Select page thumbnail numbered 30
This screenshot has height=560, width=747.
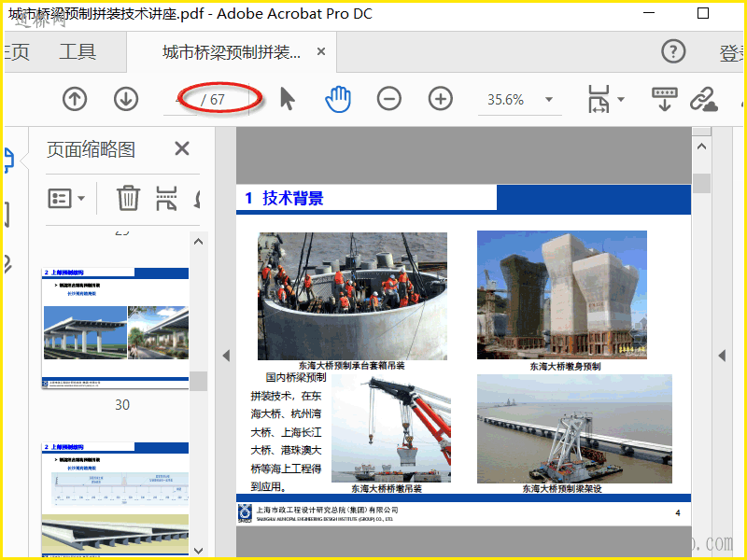115,328
